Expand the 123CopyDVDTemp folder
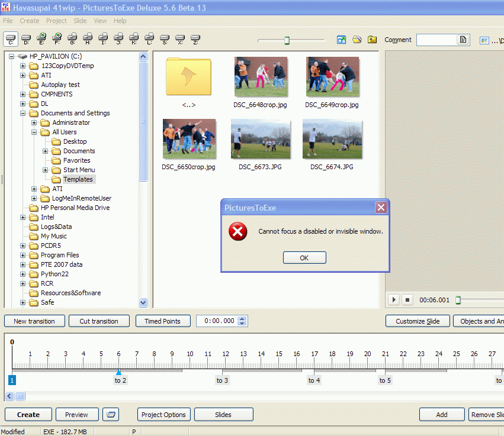Image resolution: width=504 pixels, height=436 pixels. click(23, 66)
